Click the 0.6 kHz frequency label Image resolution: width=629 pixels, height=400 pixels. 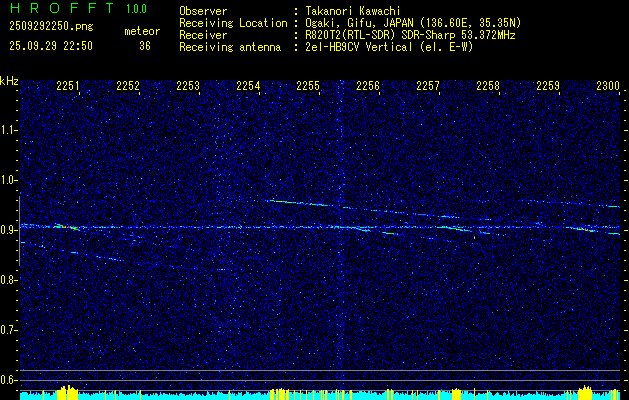pos(8,380)
